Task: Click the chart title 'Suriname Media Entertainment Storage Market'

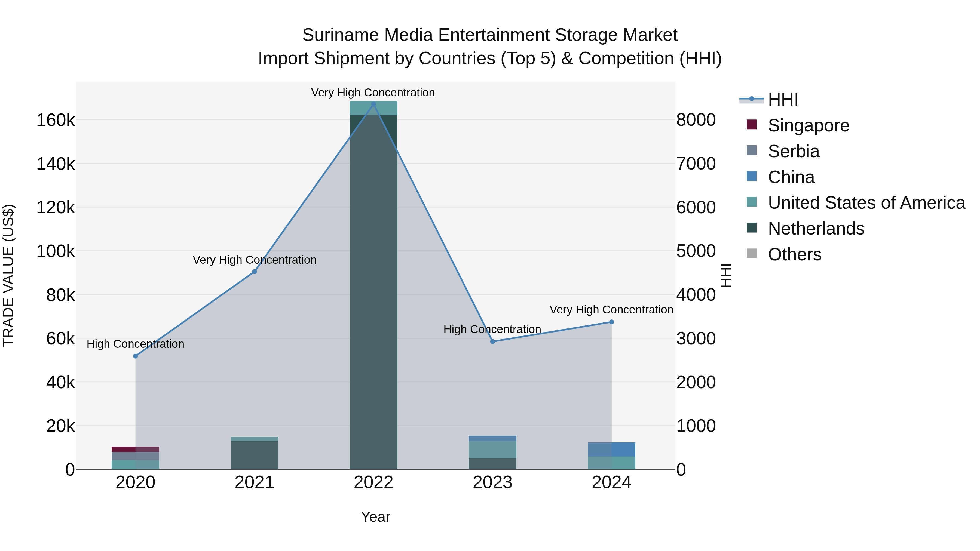Action: coord(490,35)
